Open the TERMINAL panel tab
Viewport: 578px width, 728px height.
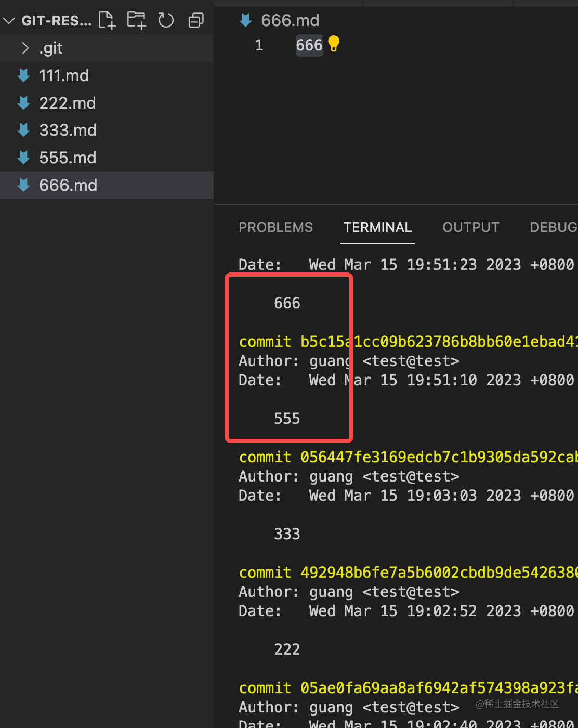coord(377,227)
